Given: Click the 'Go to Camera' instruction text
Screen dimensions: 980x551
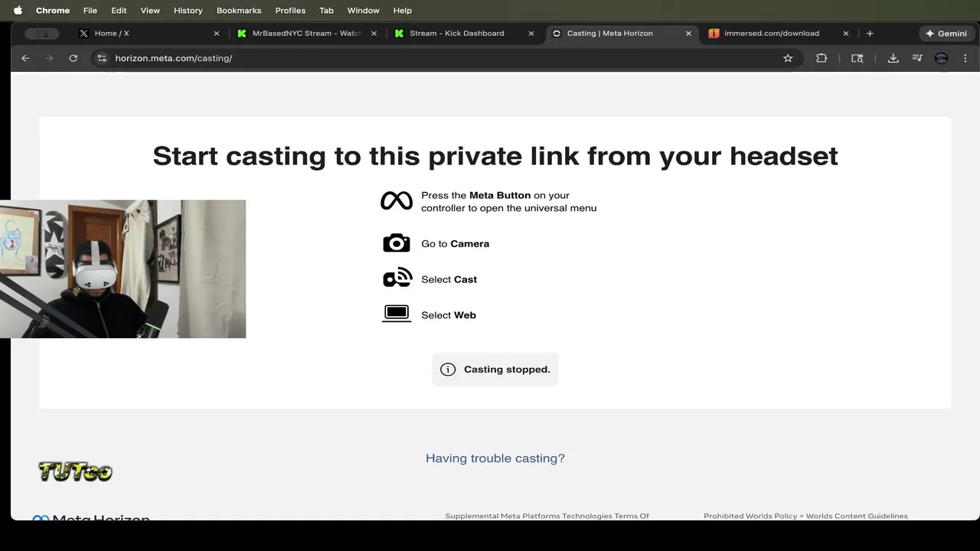Looking at the screenshot, I should coord(455,243).
